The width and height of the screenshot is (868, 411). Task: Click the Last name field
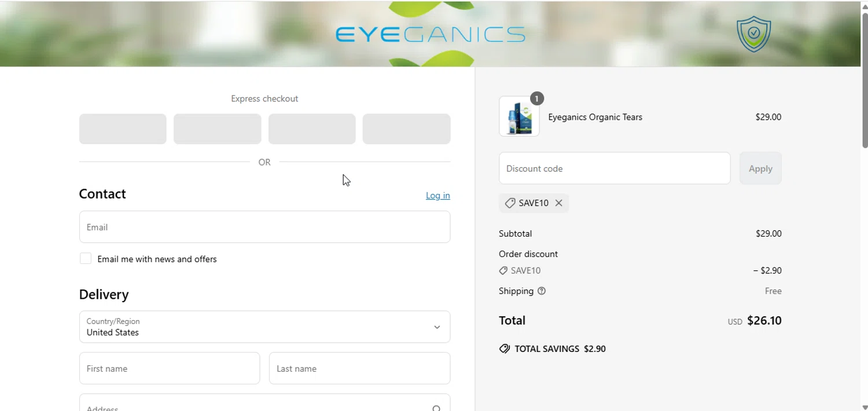pyautogui.click(x=359, y=368)
